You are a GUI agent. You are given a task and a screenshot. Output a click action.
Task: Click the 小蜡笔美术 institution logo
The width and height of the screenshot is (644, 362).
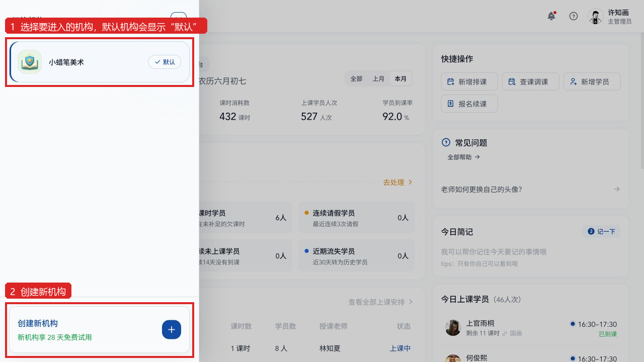(x=30, y=62)
